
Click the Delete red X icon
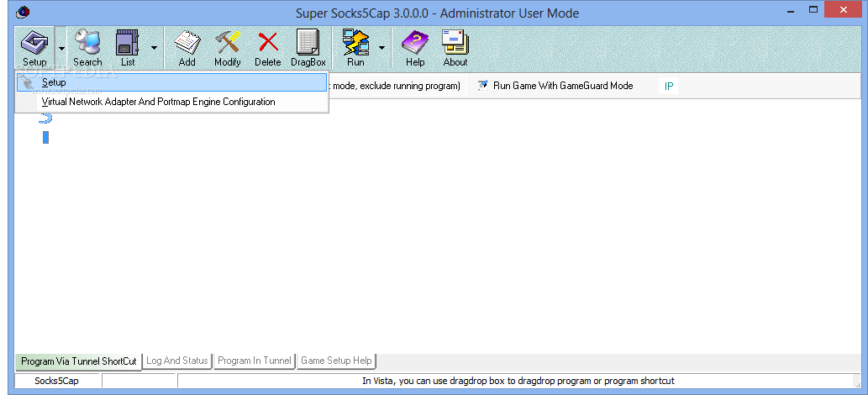tap(268, 48)
